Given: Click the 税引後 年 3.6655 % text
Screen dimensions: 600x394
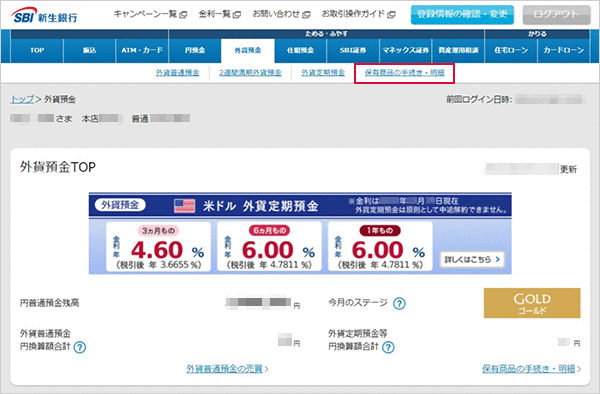Looking at the screenshot, I should click(158, 265).
